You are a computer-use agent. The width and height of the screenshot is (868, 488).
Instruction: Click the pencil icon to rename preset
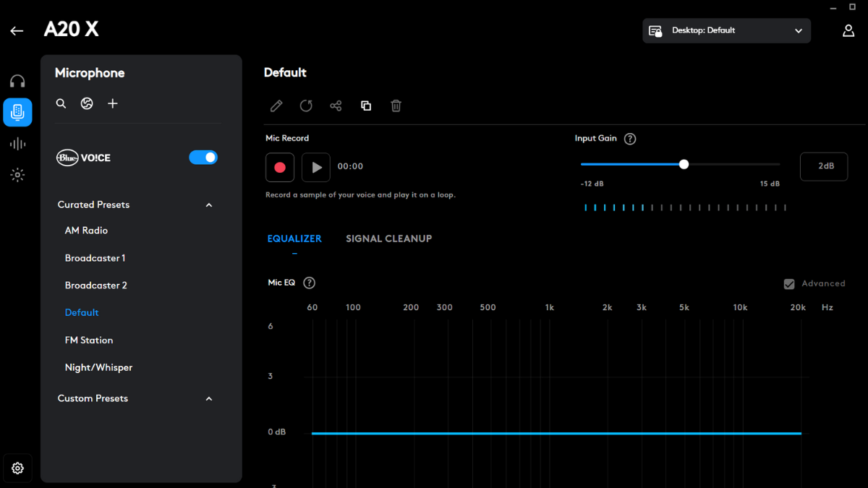pos(276,106)
